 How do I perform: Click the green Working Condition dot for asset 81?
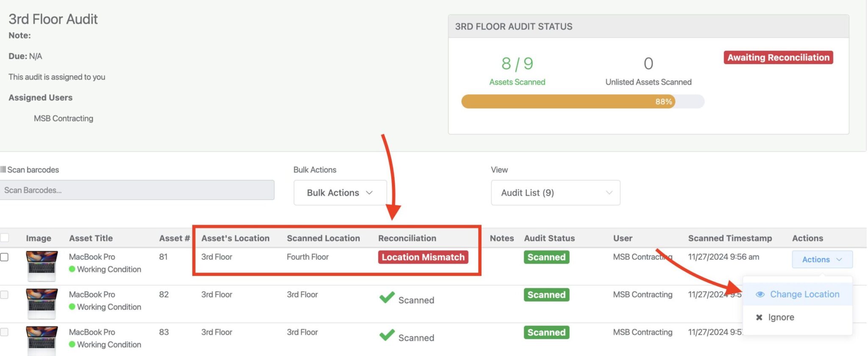point(72,269)
